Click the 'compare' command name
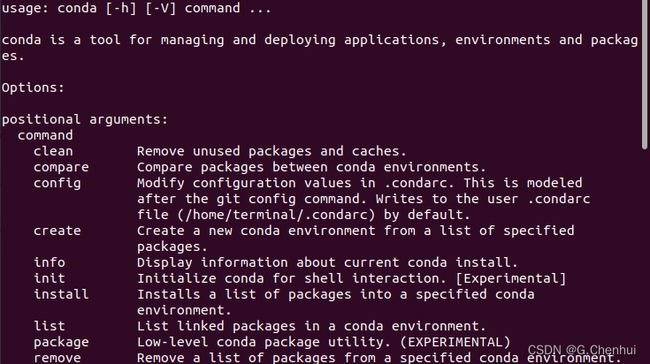The image size is (650, 364). tap(61, 167)
